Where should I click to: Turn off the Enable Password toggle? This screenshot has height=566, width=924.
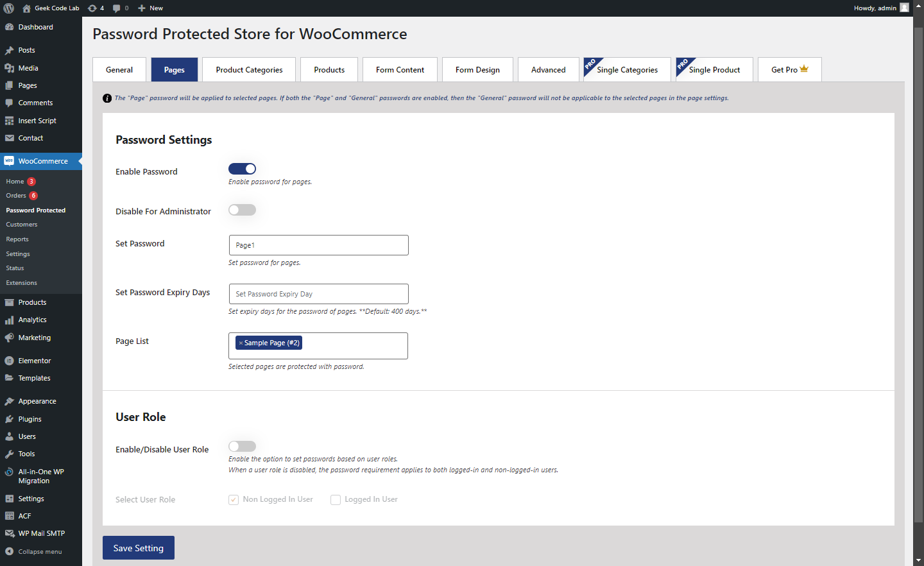coord(243,169)
